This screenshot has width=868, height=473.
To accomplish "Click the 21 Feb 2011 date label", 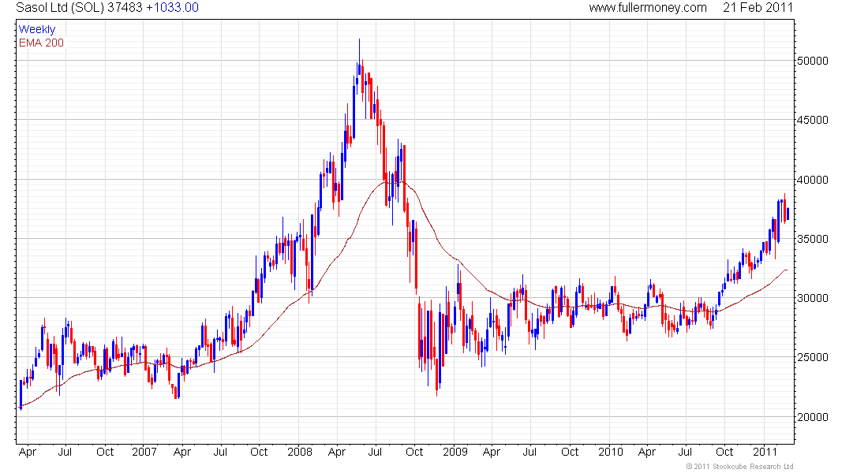I will click(x=758, y=8).
